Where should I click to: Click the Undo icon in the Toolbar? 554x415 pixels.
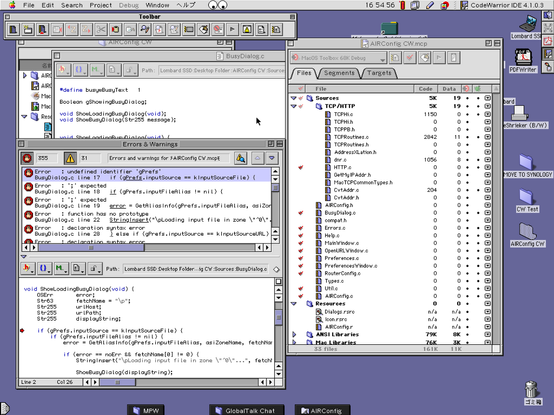tap(72, 29)
